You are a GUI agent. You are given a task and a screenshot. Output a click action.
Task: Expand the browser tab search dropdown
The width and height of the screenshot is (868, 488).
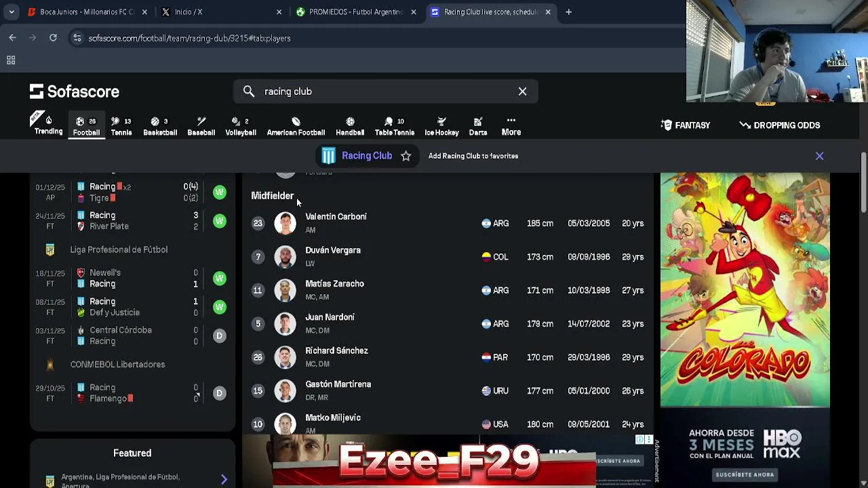[11, 12]
